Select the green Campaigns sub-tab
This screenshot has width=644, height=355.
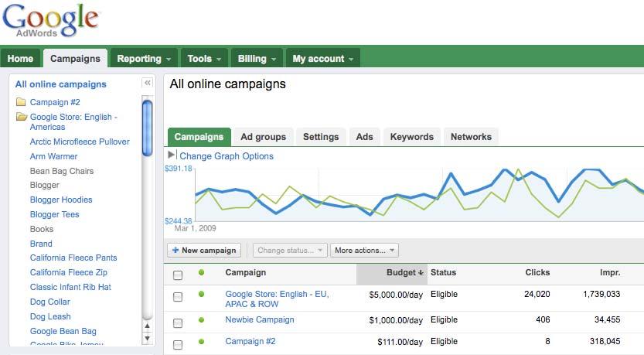point(199,137)
